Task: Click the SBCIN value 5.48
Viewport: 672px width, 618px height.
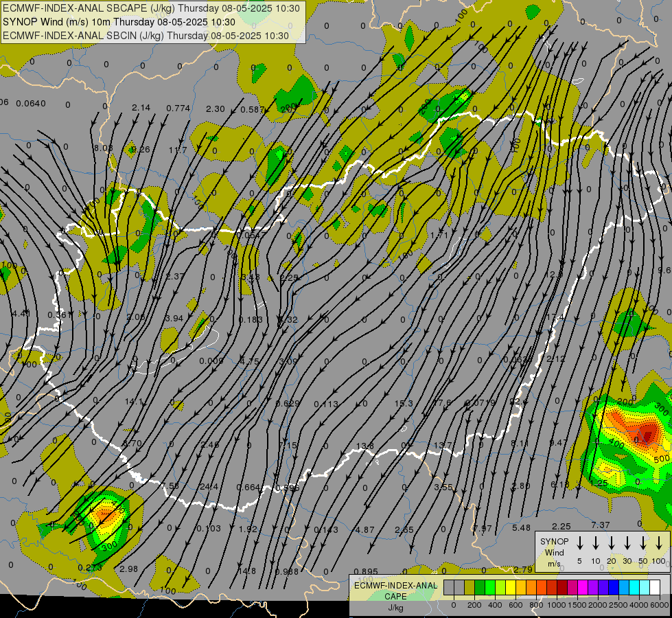Action: coord(521,527)
